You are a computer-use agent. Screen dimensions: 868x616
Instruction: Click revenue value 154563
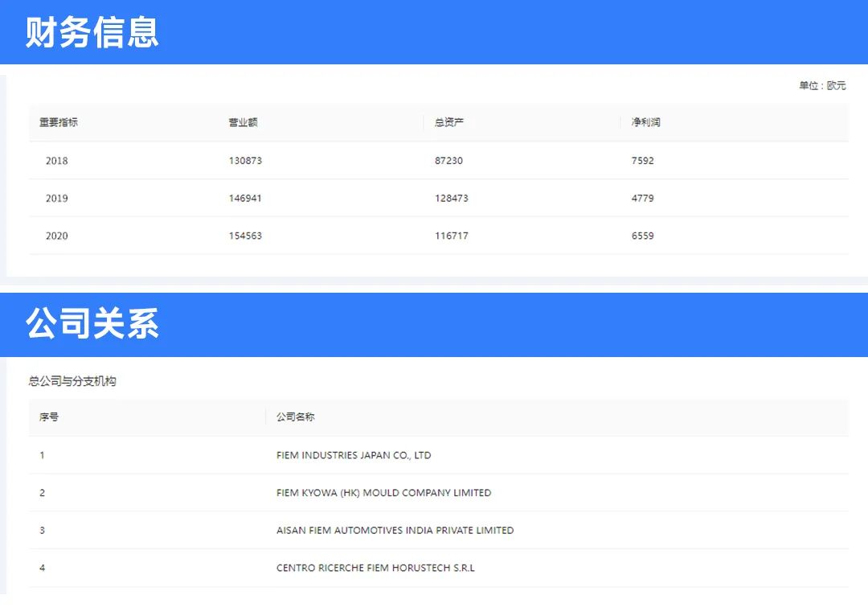click(x=245, y=236)
